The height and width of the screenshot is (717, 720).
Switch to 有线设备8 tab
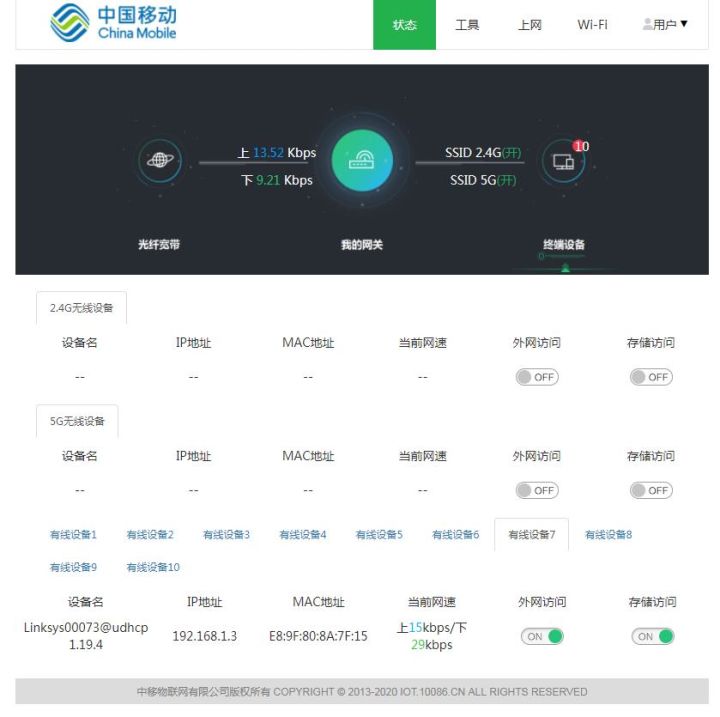[x=608, y=535]
